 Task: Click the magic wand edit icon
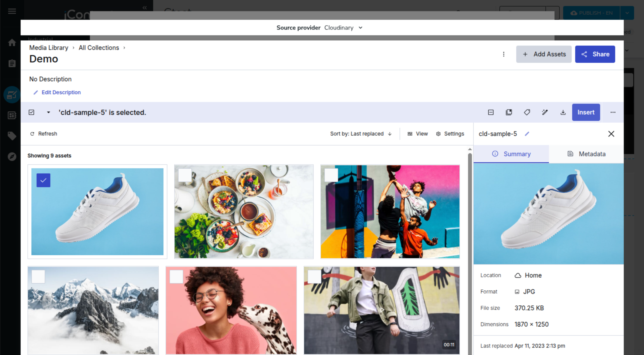pos(545,113)
